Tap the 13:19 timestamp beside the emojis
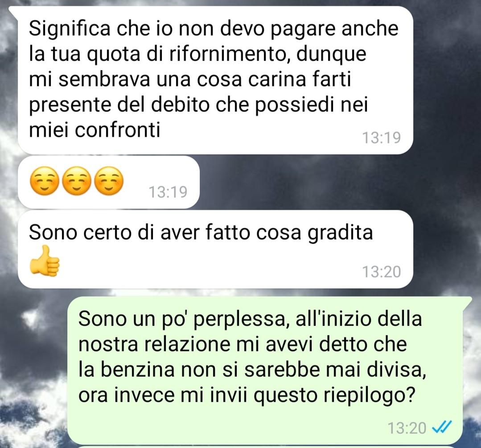 pyautogui.click(x=168, y=192)
